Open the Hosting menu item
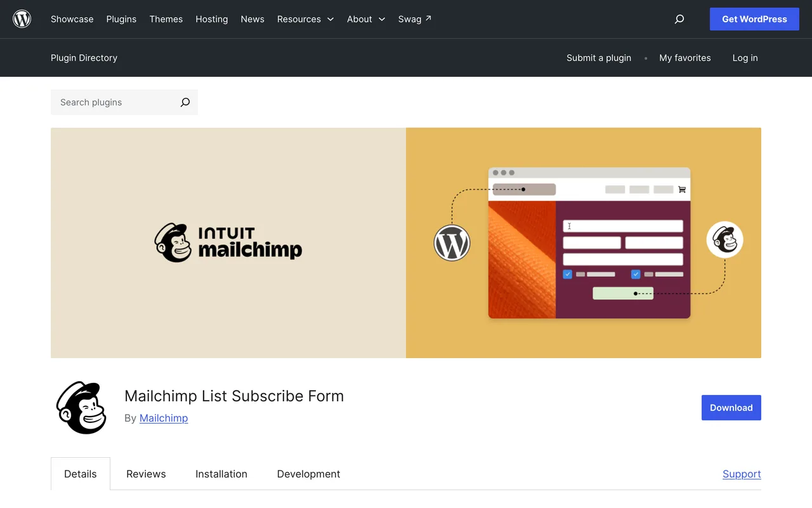Image resolution: width=812 pixels, height=508 pixels. coord(212,19)
